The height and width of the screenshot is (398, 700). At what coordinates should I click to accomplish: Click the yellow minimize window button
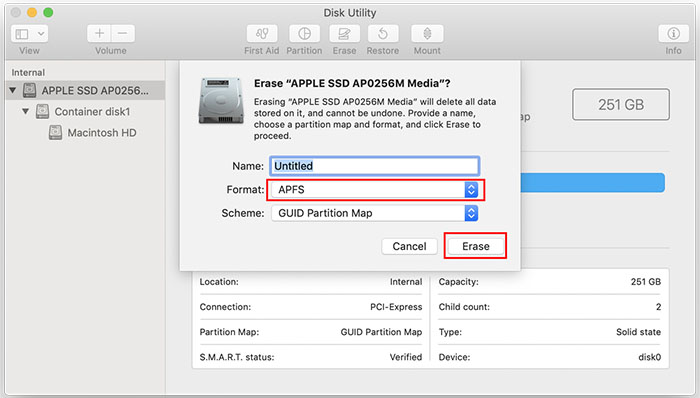pyautogui.click(x=32, y=12)
